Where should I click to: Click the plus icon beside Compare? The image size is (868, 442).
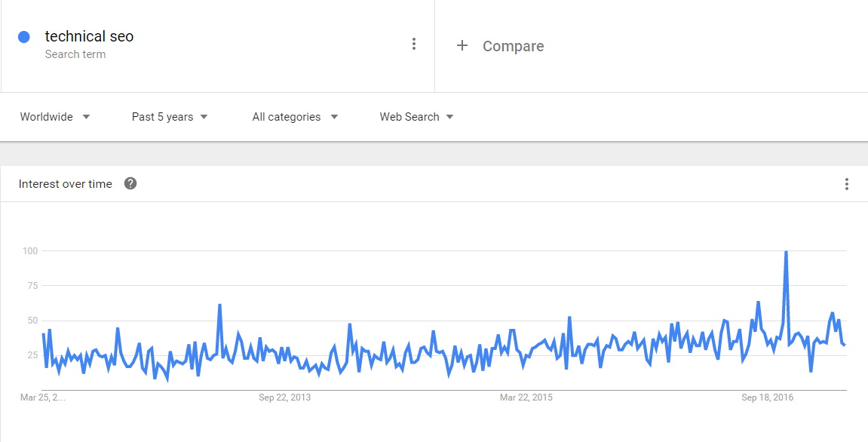click(462, 45)
